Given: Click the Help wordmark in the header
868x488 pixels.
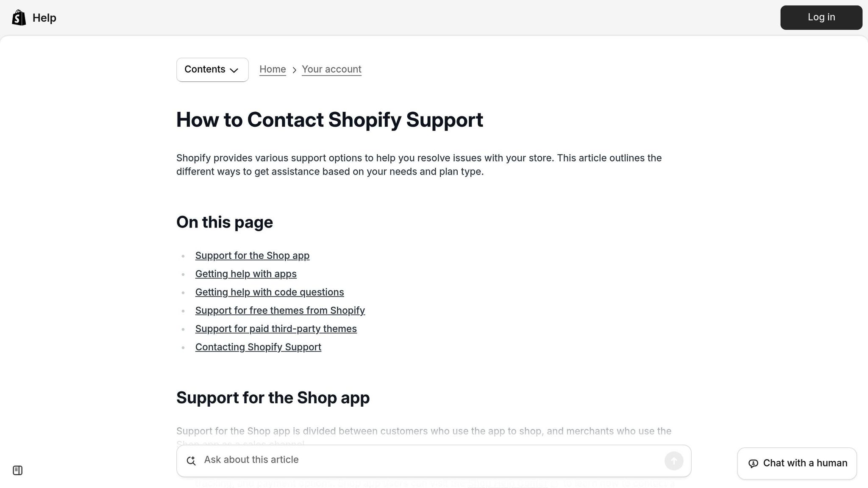Looking at the screenshot, I should (44, 17).
